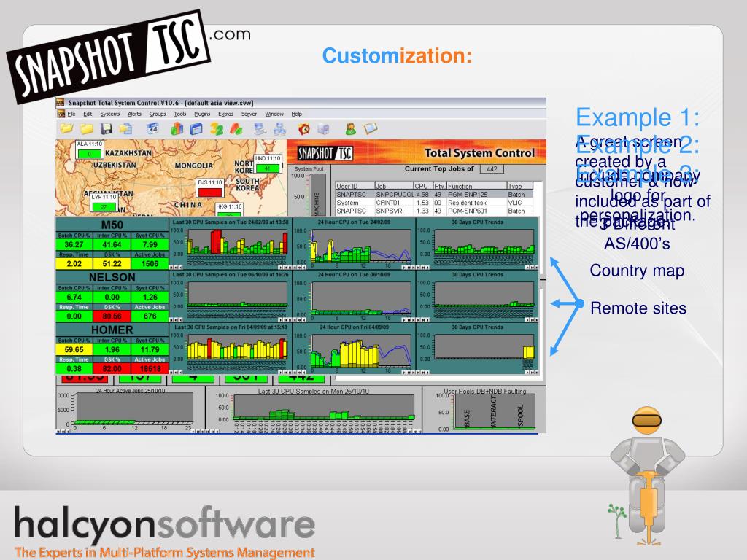Click M50 Batch CPU value 36.27
747x560 pixels.
pos(74,244)
